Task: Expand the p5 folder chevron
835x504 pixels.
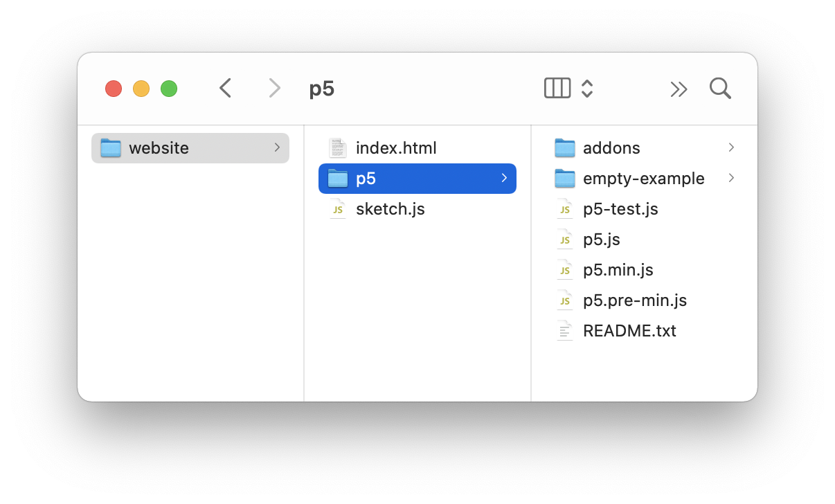Action: [x=504, y=178]
